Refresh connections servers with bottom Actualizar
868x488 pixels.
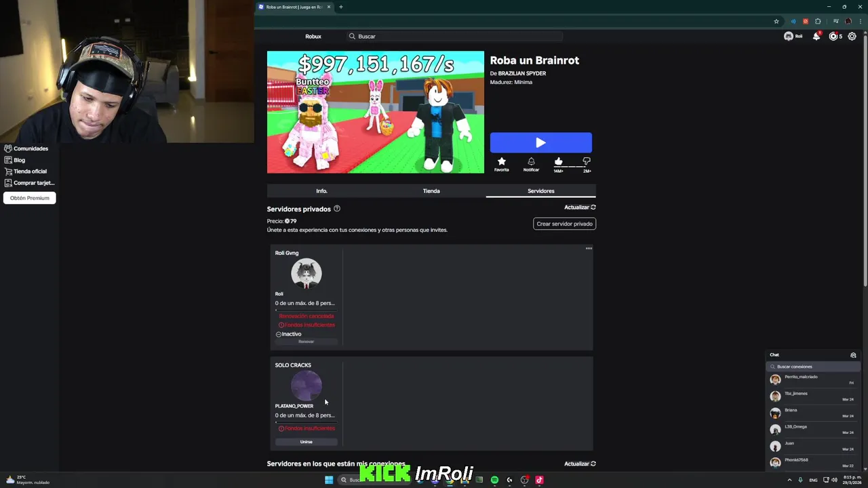(x=580, y=464)
